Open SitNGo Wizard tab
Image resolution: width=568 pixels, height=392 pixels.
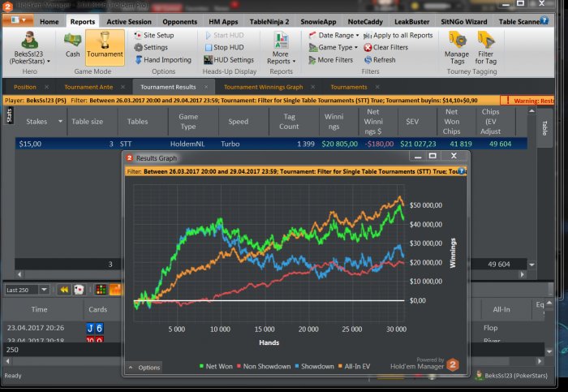tap(464, 22)
